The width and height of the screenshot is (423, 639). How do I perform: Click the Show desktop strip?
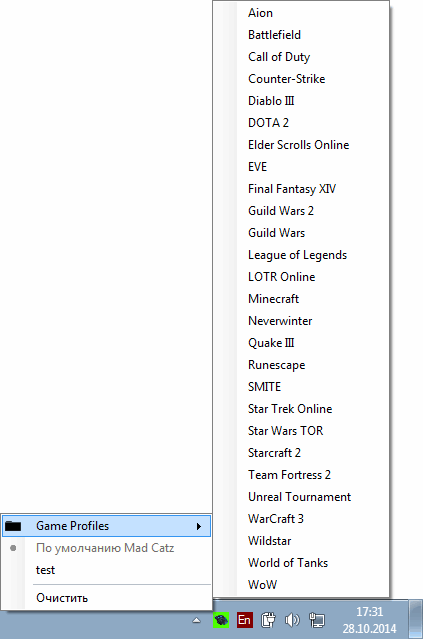tap(415, 619)
